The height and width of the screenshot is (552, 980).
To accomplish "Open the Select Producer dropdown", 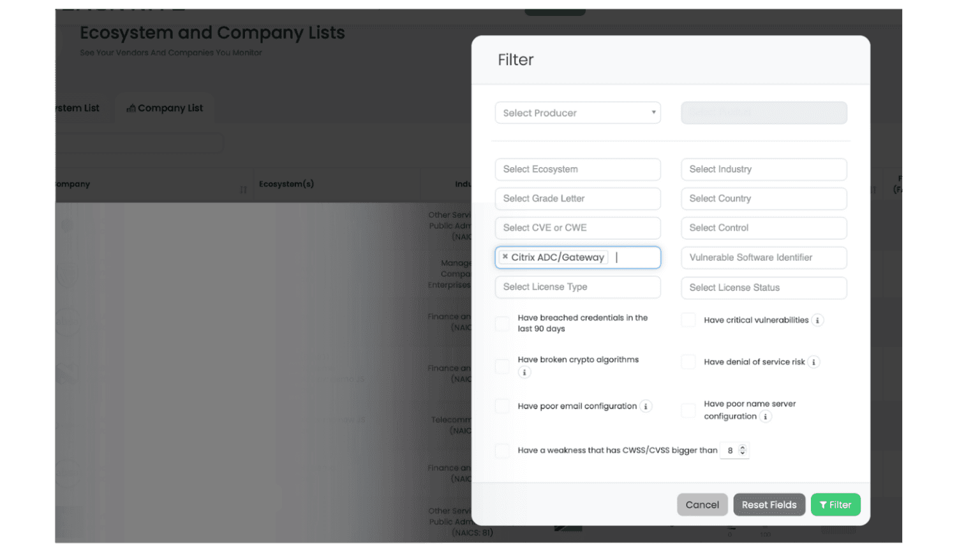I will [x=577, y=112].
